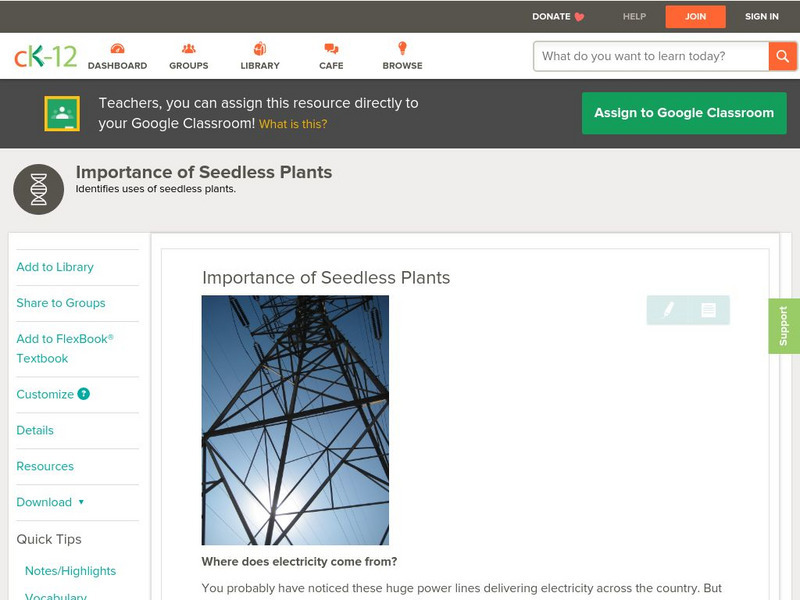Click Assign to Google Classroom button
This screenshot has width=800, height=600.
pos(684,113)
